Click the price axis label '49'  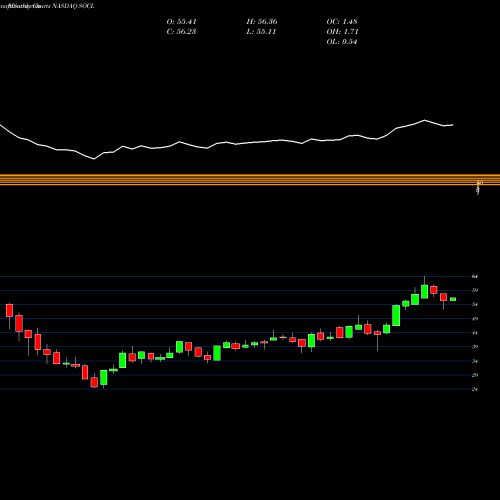tap(475, 319)
